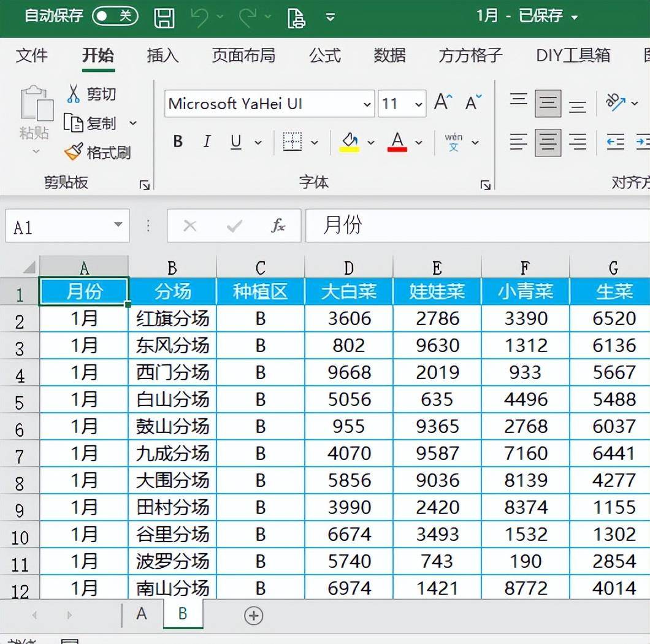Click the wén phonetic guide icon
Screen dimensions: 650x644
point(454,142)
